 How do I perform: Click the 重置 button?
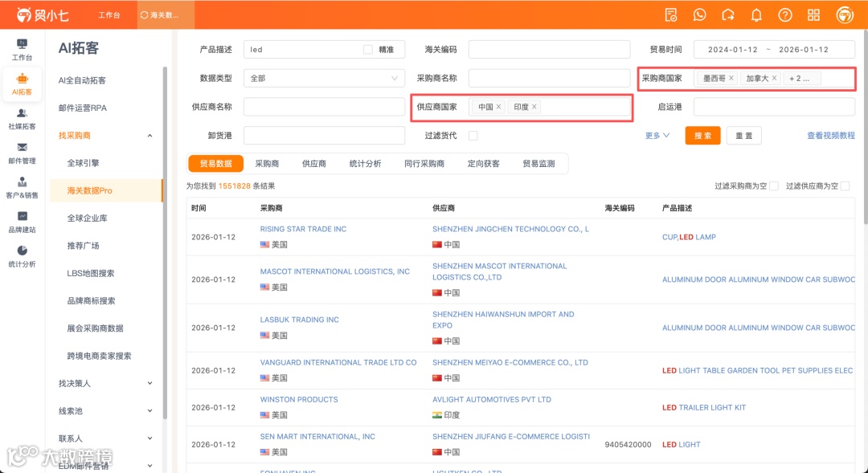744,136
